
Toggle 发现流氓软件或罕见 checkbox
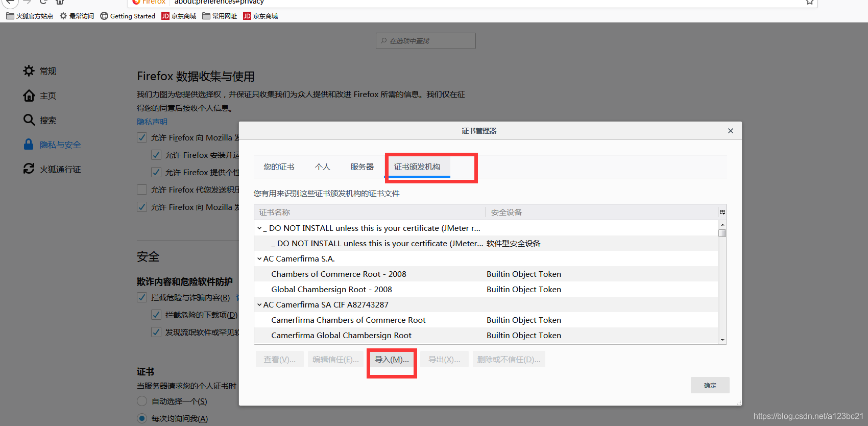click(156, 332)
